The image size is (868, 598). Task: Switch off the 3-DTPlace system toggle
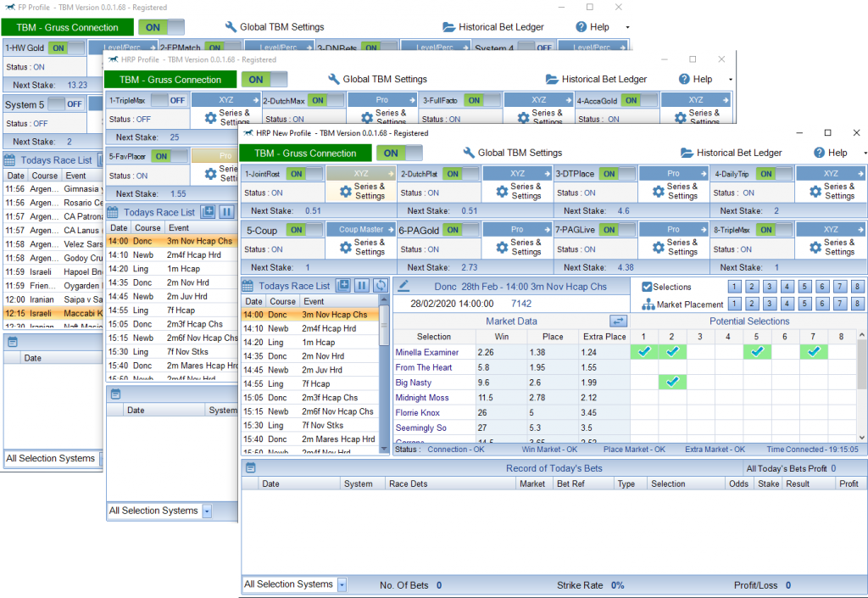point(617,174)
